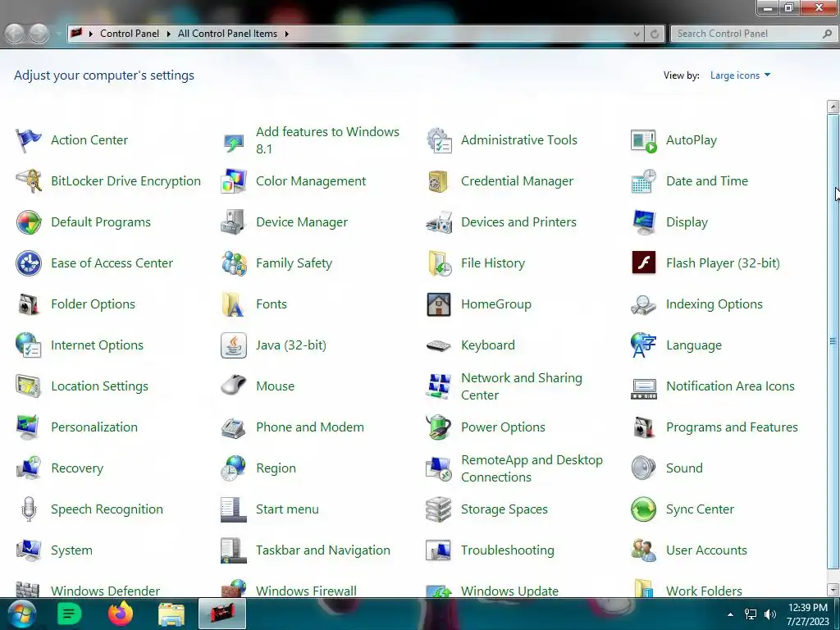Open the Storage Spaces link
This screenshot has height=630, width=840.
(x=504, y=509)
